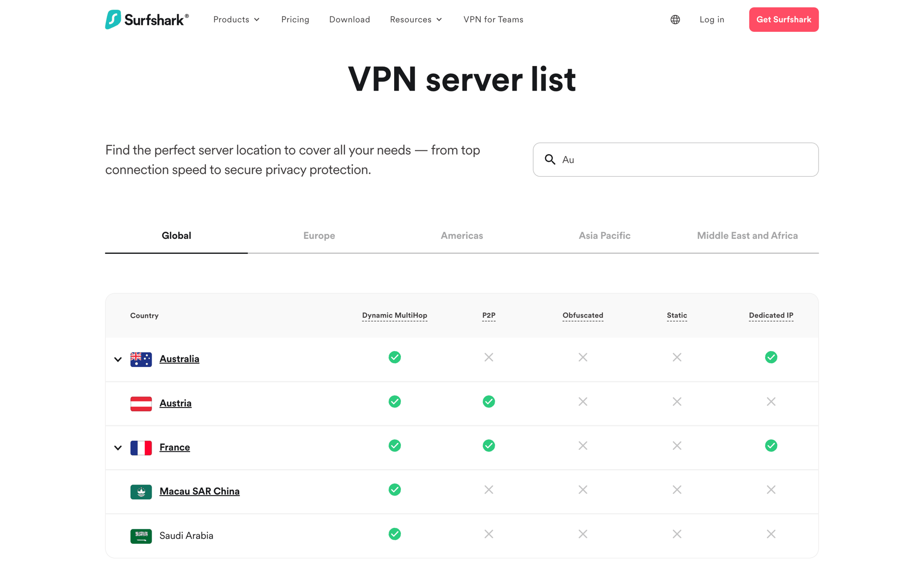
Task: Open the Austria country link
Action: (x=176, y=404)
